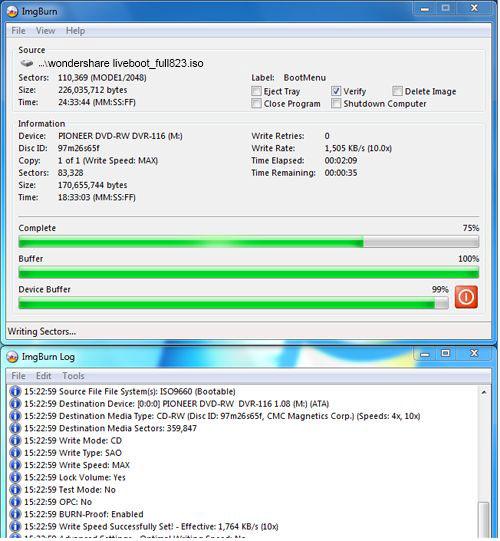
Task: Click the source sectors 110,369 (MODE1/2048)
Action: tap(102, 78)
